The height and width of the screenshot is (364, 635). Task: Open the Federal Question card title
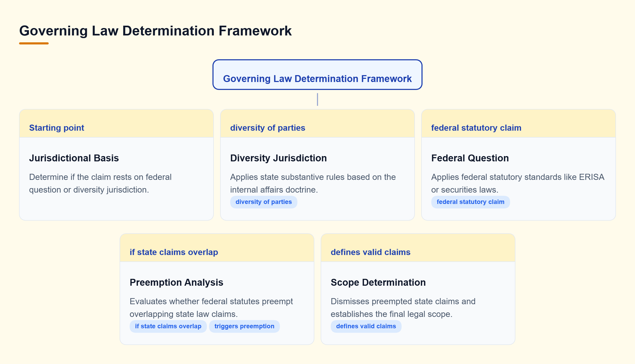(470, 158)
